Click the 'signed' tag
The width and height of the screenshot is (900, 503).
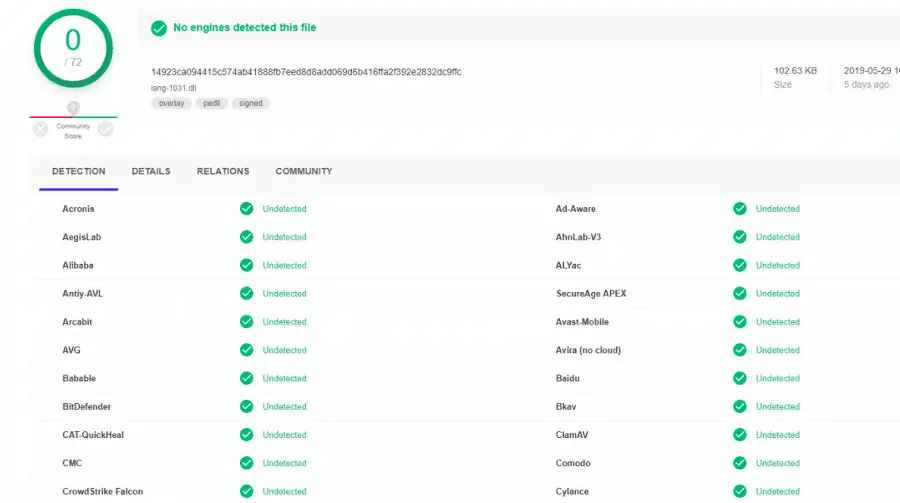pos(251,103)
